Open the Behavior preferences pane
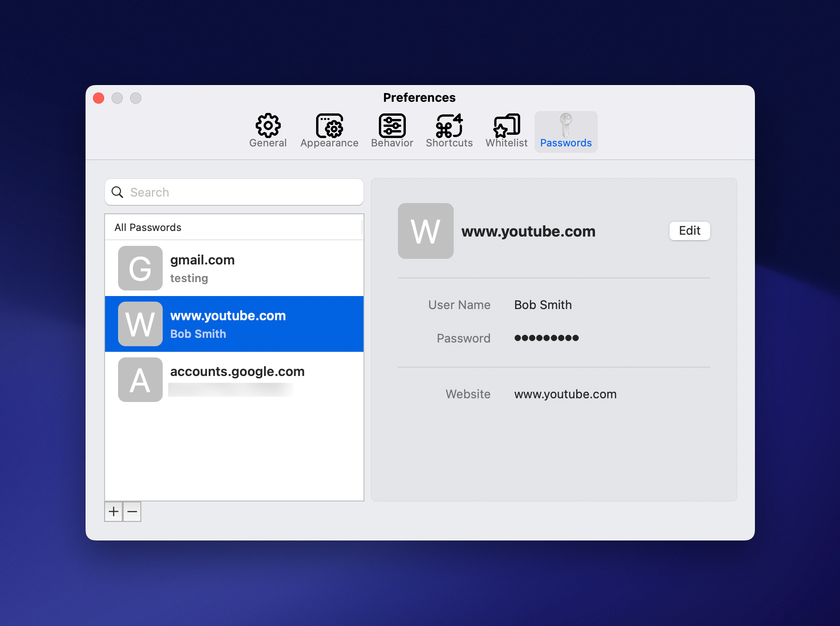This screenshot has width=840, height=626. click(x=392, y=130)
